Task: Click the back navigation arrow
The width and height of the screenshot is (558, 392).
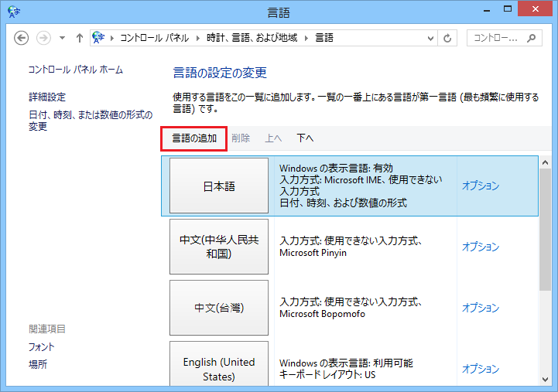Action: 22,38
